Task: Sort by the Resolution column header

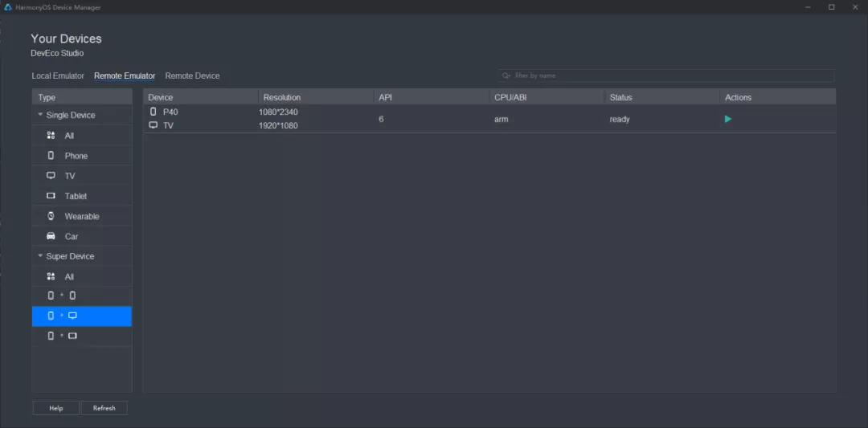Action: coord(316,97)
